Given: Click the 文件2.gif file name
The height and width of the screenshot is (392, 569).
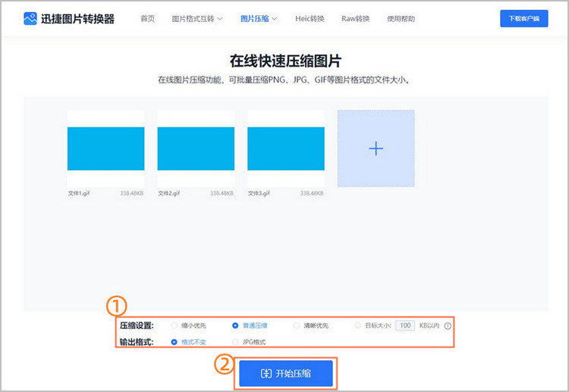Looking at the screenshot, I should [168, 193].
